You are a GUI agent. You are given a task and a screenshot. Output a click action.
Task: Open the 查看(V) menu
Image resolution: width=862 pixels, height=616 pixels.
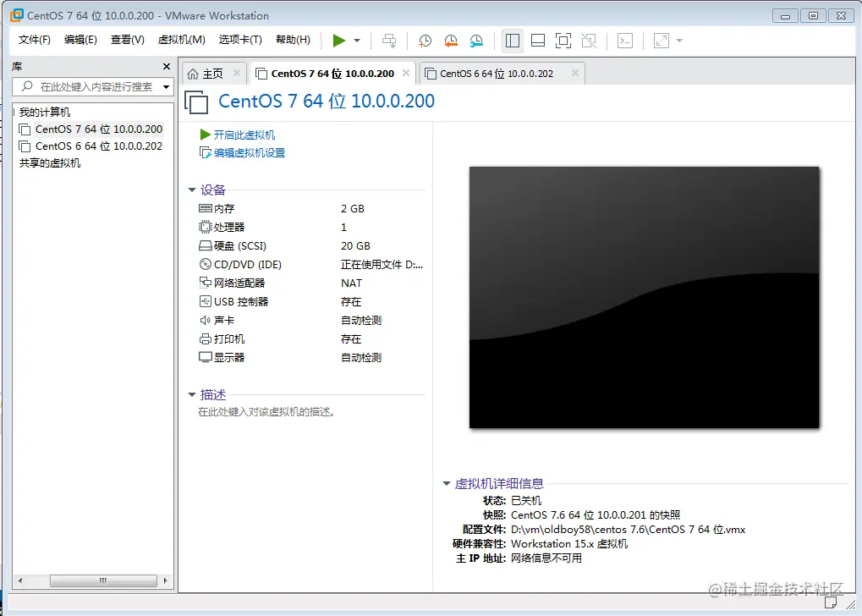click(127, 40)
